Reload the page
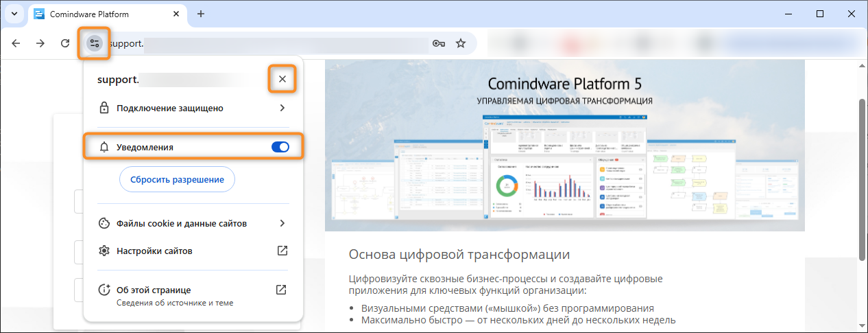Viewport: 868px width, 333px height. click(65, 43)
